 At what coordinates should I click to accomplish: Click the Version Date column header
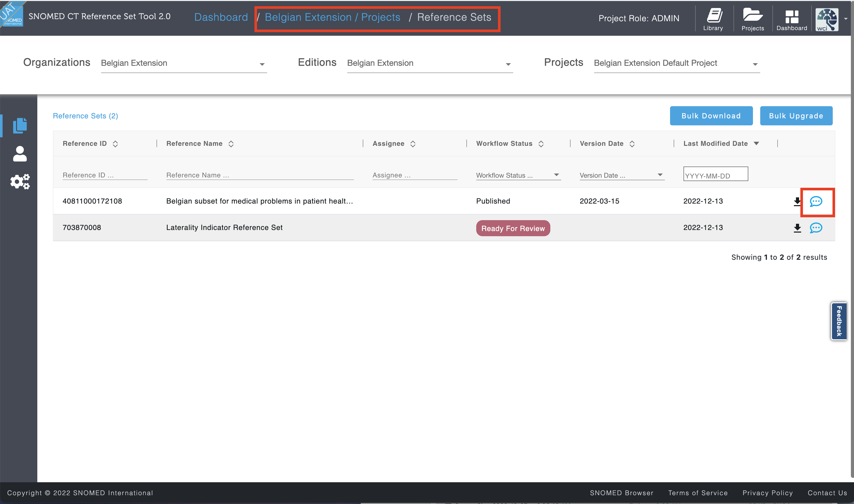(x=602, y=143)
